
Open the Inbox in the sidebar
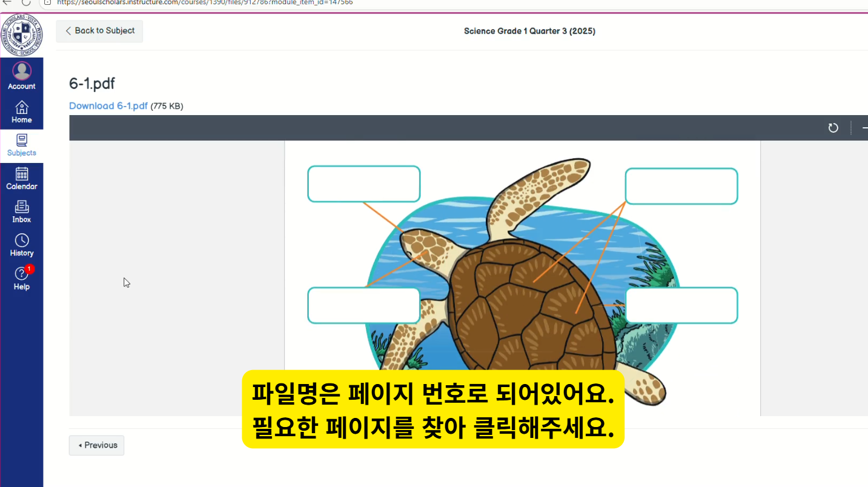22,212
